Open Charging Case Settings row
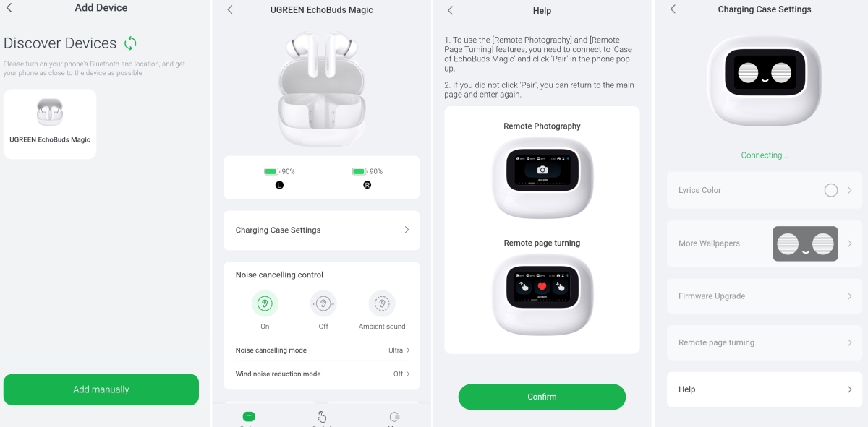 pyautogui.click(x=322, y=230)
